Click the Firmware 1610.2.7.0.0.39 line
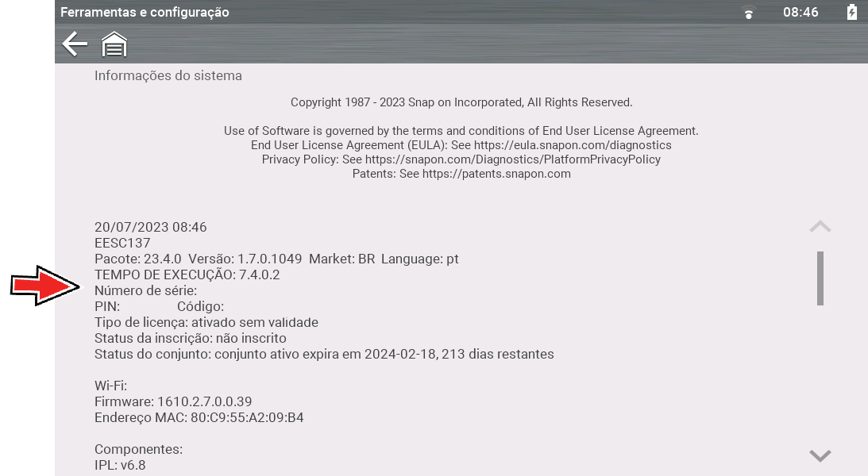The image size is (868, 476). point(173,401)
